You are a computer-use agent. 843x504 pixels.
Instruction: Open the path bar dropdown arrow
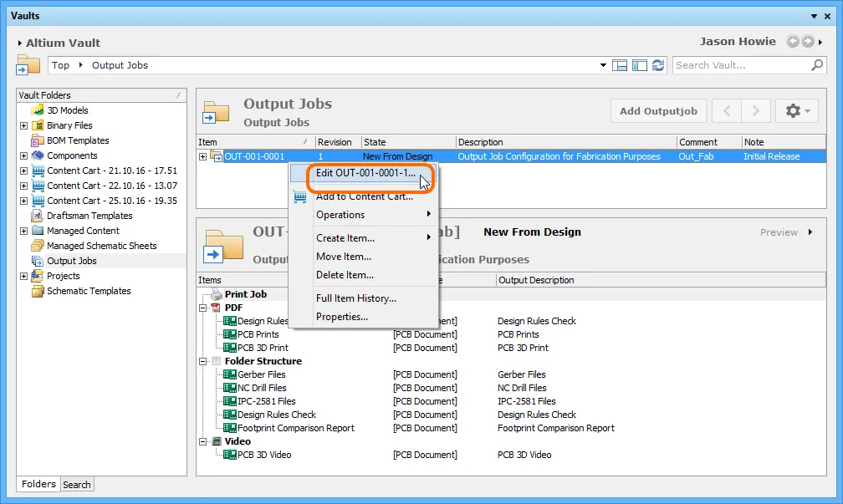point(603,65)
